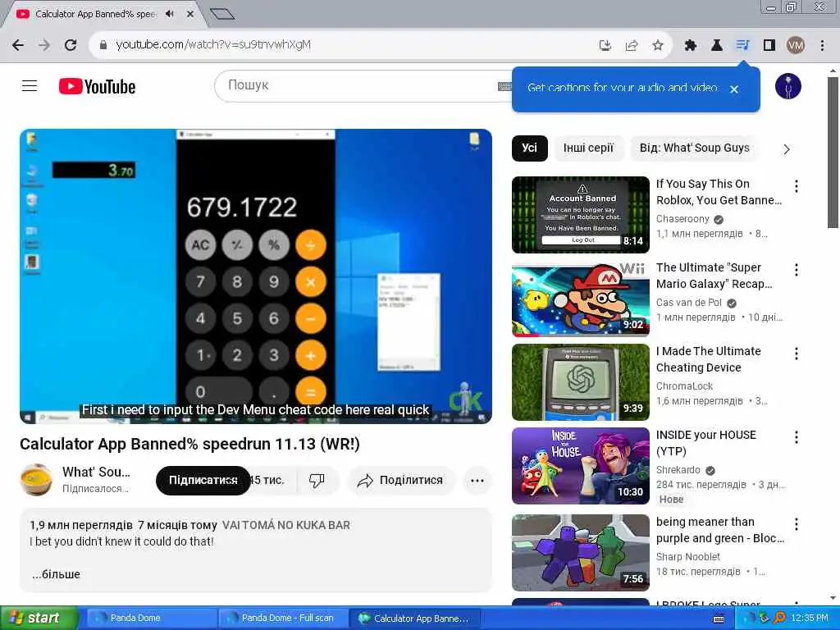
Task: Open 'I Made The Ultimate Cheating Device' thumbnail
Action: click(x=581, y=382)
